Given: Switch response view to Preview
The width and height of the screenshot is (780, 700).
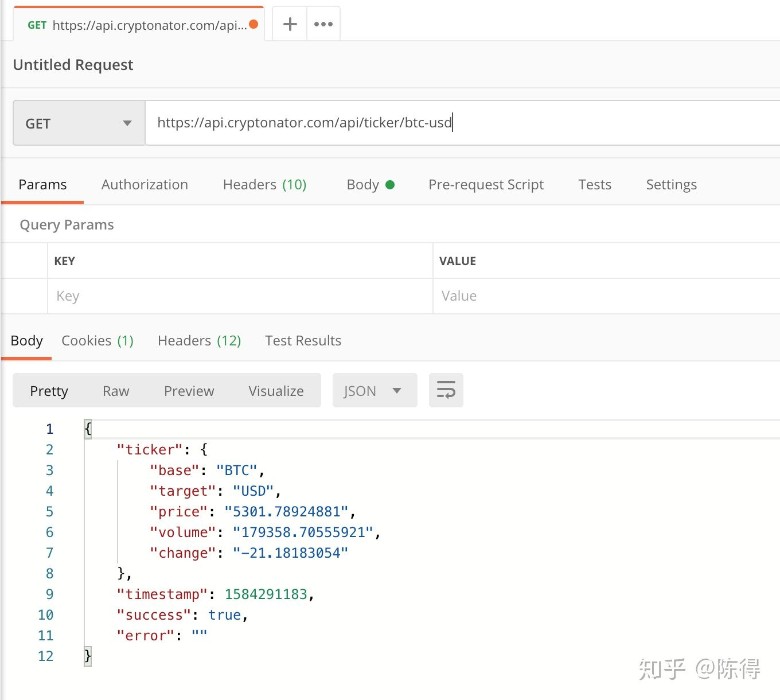Looking at the screenshot, I should point(189,391).
